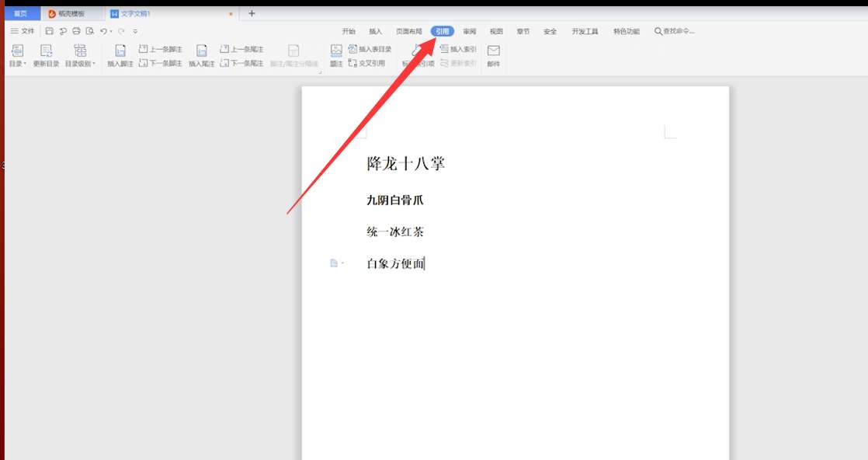Open the 文件 file menu
Image resolution: width=868 pixels, height=460 pixels.
pos(23,31)
